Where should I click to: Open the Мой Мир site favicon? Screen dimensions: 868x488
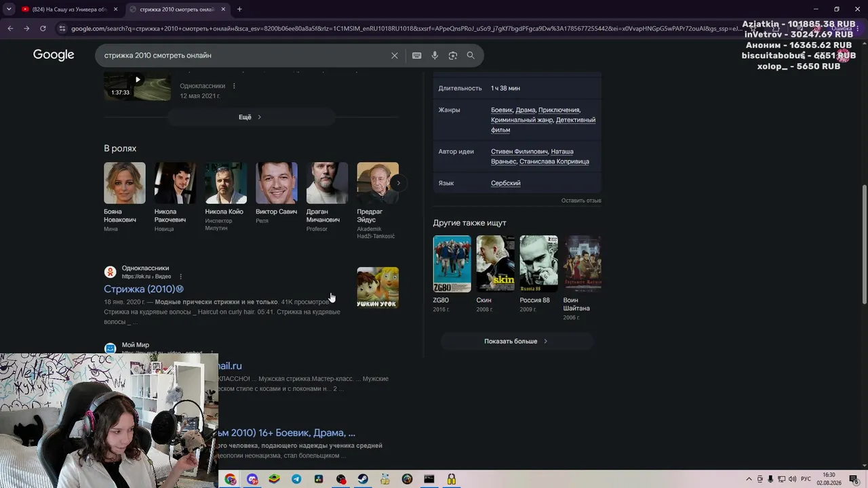110,348
